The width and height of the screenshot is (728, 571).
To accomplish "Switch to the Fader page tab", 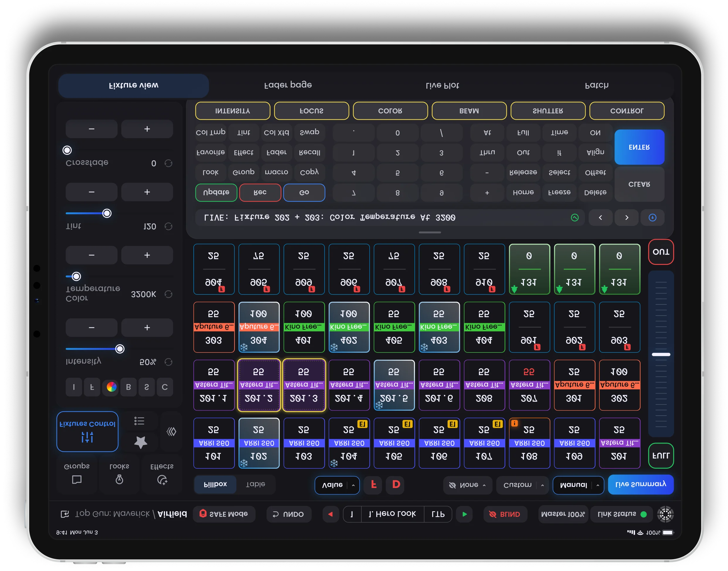I will (x=288, y=85).
